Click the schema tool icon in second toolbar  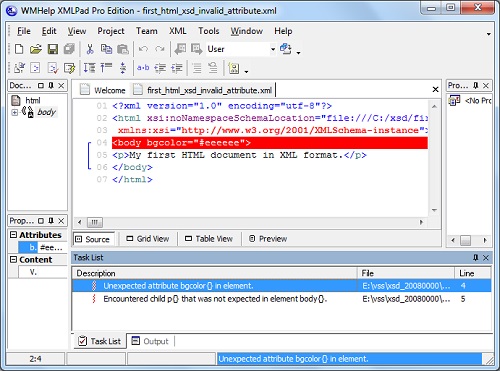[234, 68]
